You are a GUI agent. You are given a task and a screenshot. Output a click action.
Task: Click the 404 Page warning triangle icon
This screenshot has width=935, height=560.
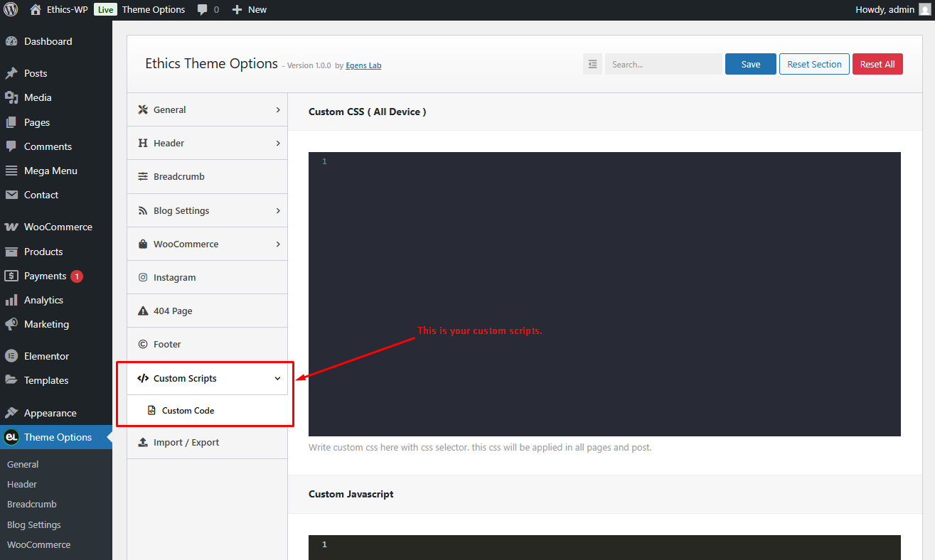(x=142, y=311)
